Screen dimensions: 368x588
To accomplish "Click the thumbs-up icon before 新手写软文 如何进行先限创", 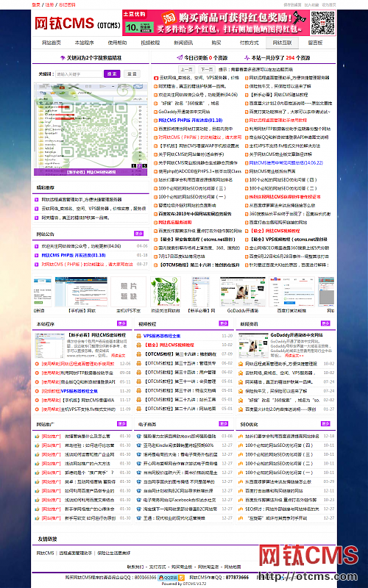I will 37,518.
